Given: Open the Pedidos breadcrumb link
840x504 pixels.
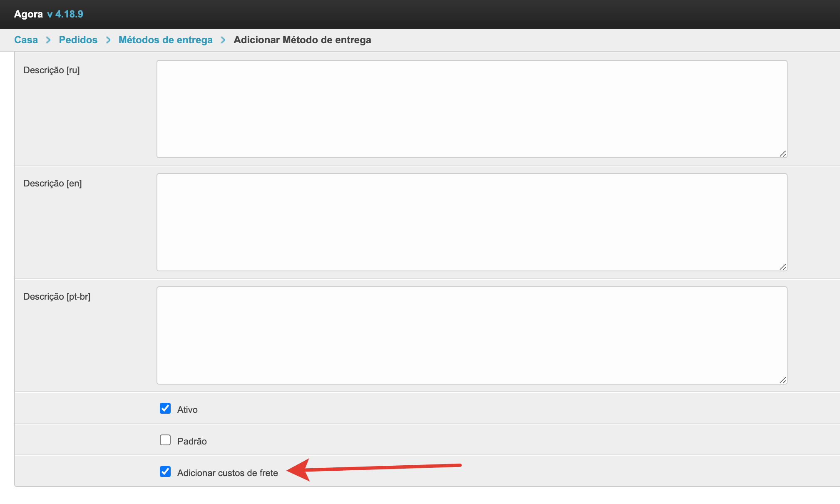Looking at the screenshot, I should click(78, 40).
